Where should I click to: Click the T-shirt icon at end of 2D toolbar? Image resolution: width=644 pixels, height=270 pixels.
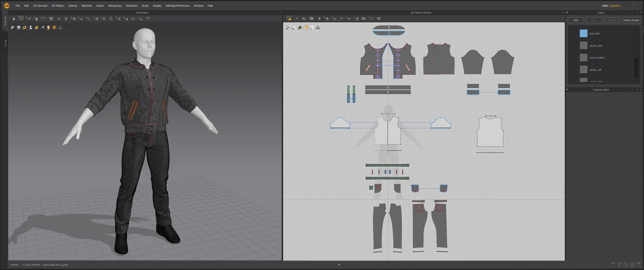click(x=379, y=19)
